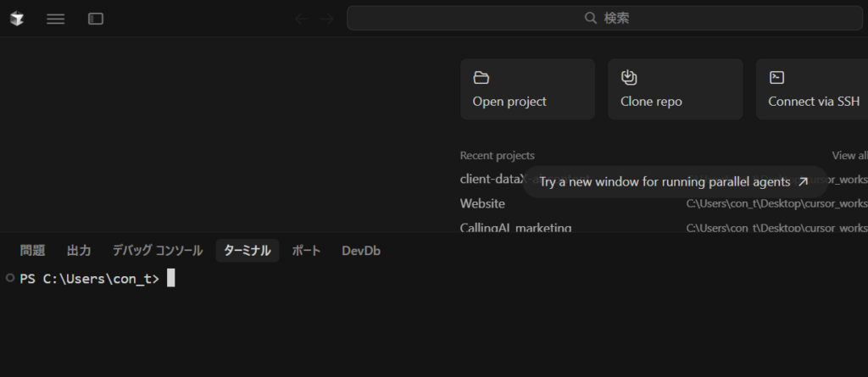Open the Website recent project

click(482, 203)
